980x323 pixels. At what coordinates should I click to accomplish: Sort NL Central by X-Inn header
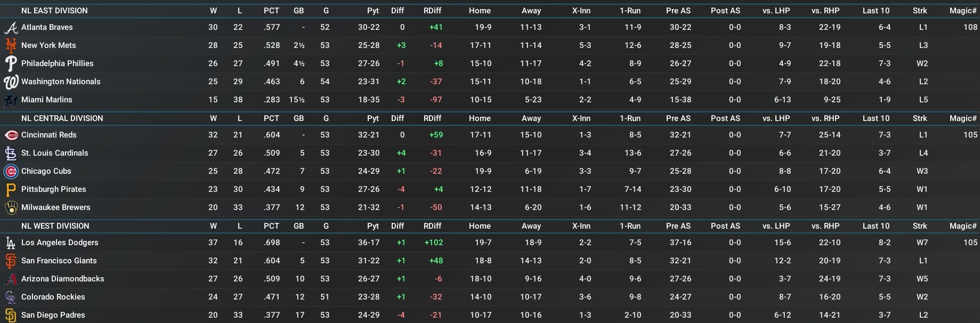tap(581, 118)
